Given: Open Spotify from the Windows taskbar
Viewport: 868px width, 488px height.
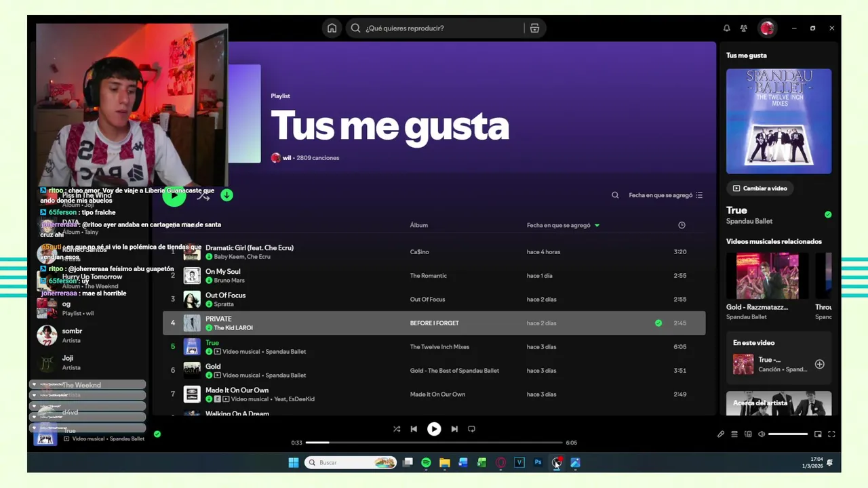Looking at the screenshot, I should coord(426,463).
